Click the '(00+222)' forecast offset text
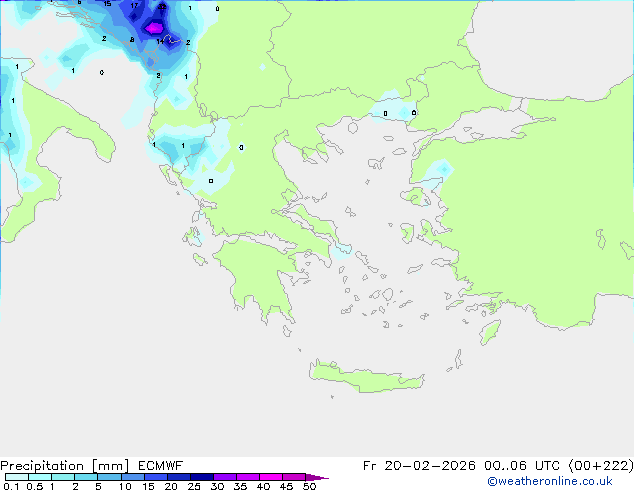Viewport: 634px width, 490px height. pos(601,466)
